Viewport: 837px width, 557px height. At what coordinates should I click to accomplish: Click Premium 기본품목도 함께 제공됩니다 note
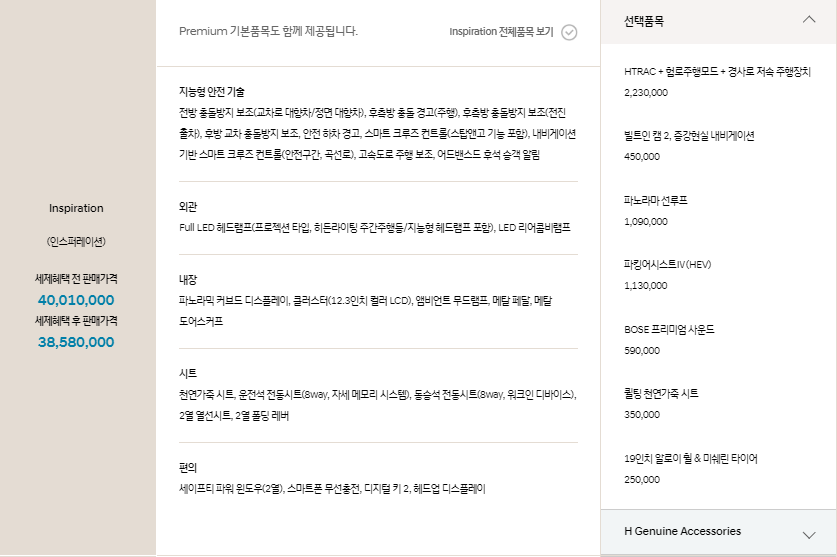(x=269, y=31)
